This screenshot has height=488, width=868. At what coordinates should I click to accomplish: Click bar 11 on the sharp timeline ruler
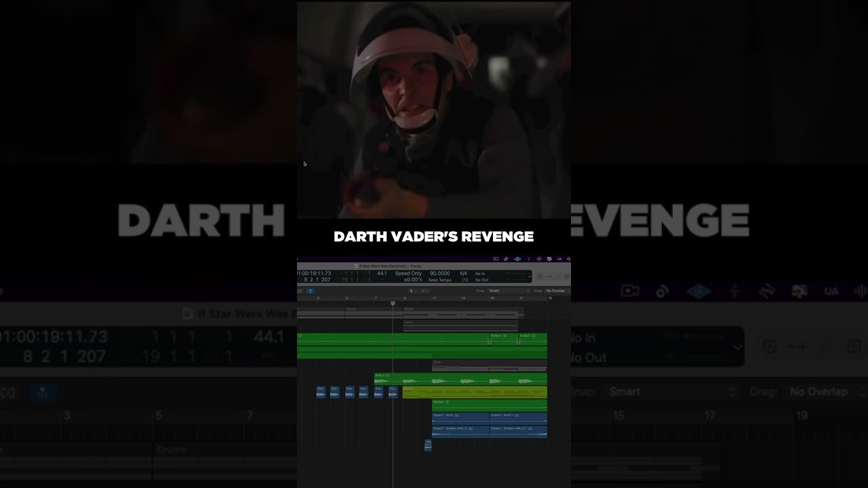(434, 298)
